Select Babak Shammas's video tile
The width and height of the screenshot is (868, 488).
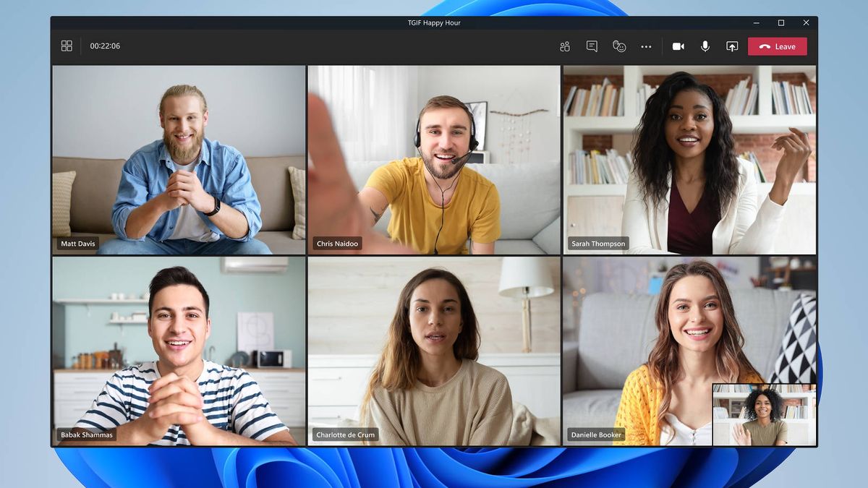click(x=179, y=351)
